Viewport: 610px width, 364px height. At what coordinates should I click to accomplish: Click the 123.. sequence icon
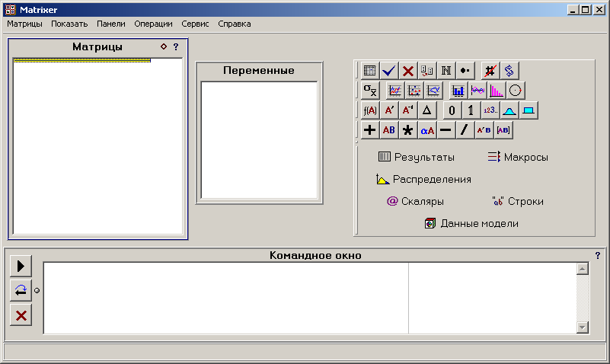(490, 110)
